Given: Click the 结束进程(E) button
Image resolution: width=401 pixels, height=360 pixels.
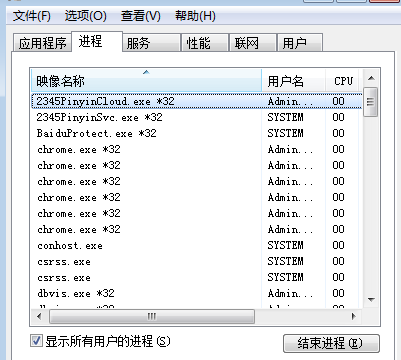Looking at the screenshot, I should [x=331, y=343].
